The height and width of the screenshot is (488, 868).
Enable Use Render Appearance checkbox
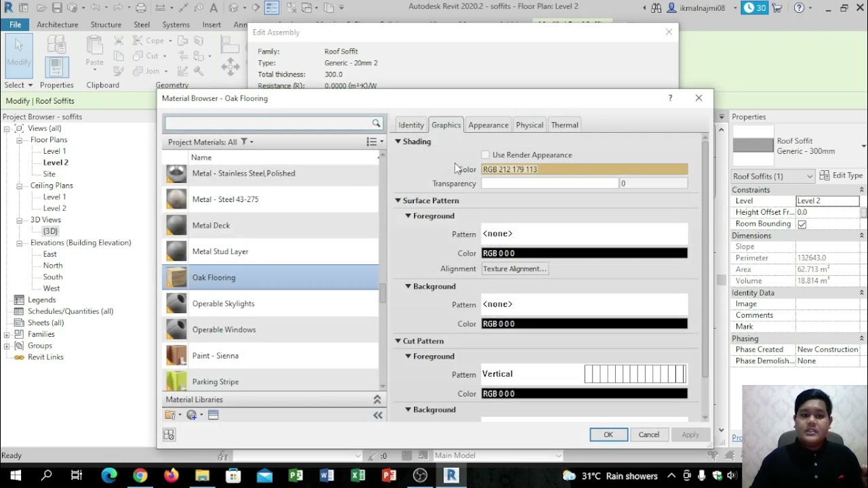pyautogui.click(x=485, y=155)
